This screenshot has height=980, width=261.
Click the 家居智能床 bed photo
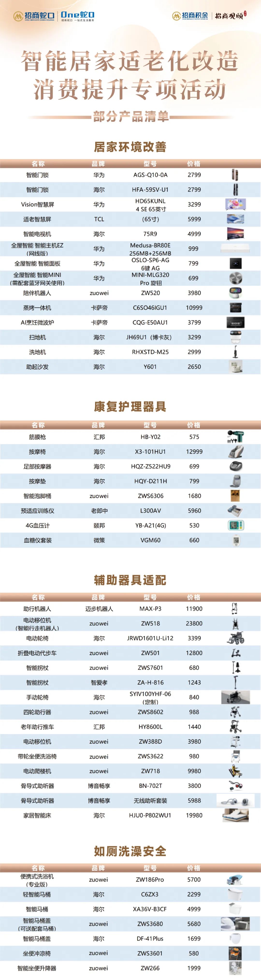click(x=235, y=815)
